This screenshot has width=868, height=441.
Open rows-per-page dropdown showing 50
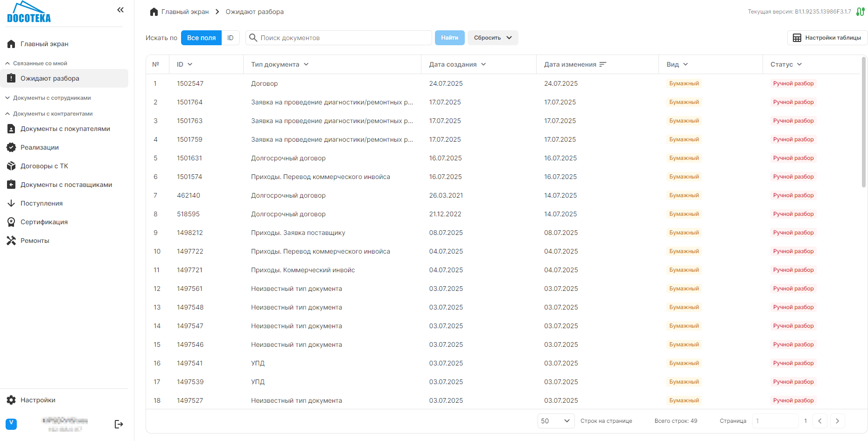point(555,421)
